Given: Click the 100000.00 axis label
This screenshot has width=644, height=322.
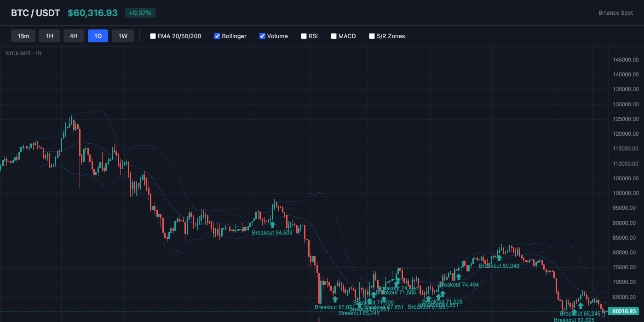Looking at the screenshot, I should (626, 193).
